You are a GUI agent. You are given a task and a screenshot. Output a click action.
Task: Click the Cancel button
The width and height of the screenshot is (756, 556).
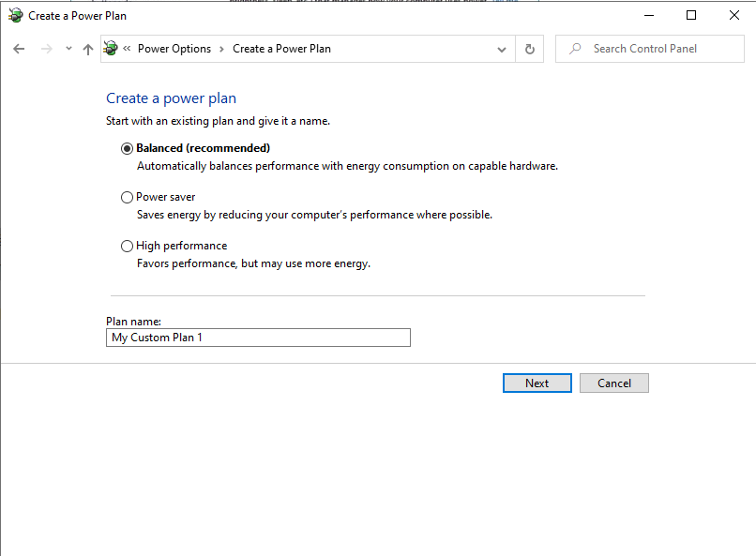[x=613, y=383]
